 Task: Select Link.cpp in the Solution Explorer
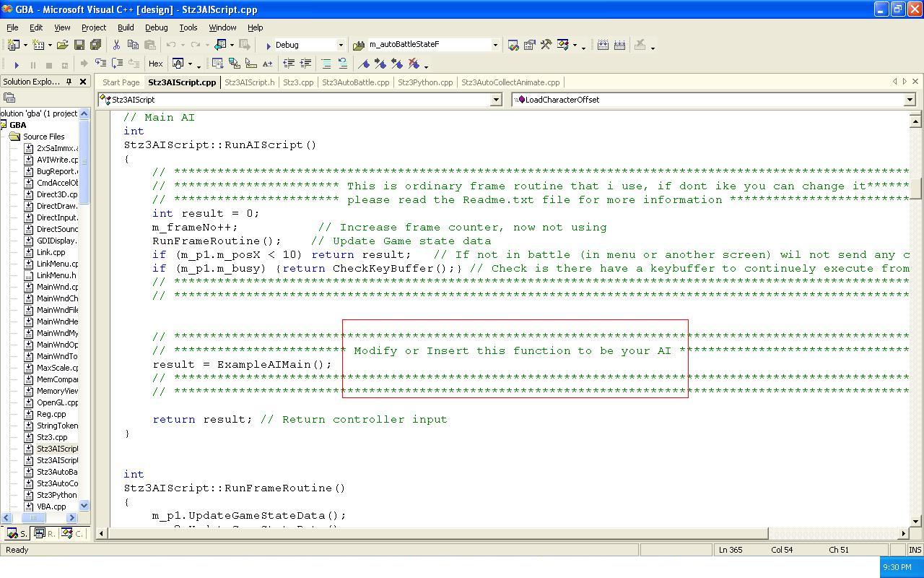tap(51, 252)
